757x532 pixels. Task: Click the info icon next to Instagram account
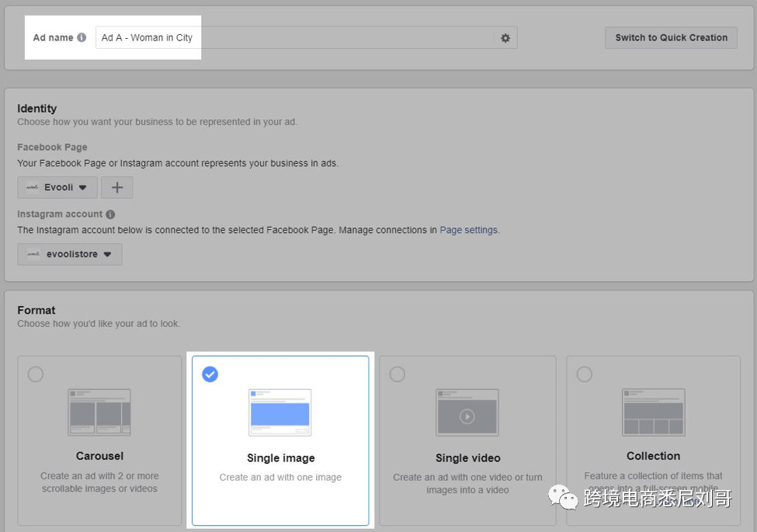[x=110, y=214]
